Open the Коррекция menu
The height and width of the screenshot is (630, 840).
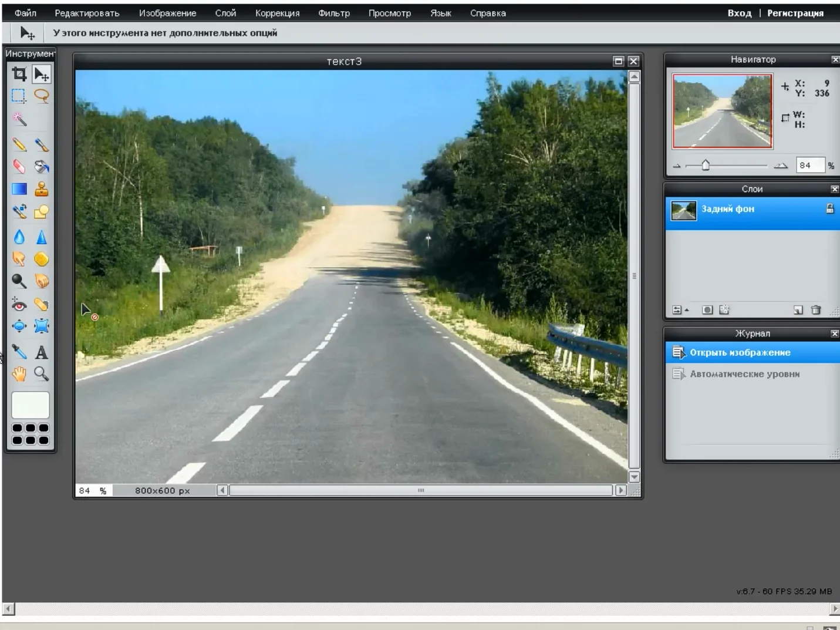click(277, 13)
